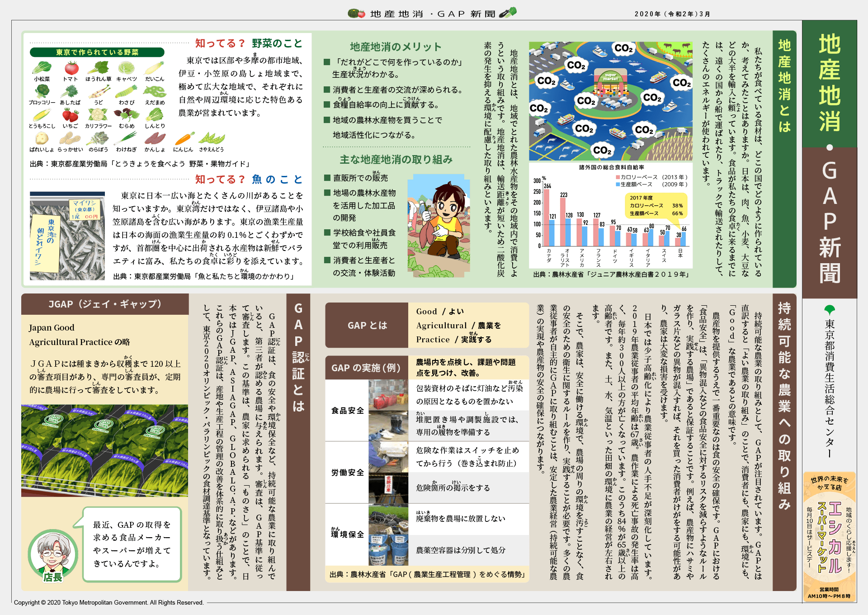Click the カリフラワー cauliflower icon
The width and height of the screenshot is (868, 615).
98,115
